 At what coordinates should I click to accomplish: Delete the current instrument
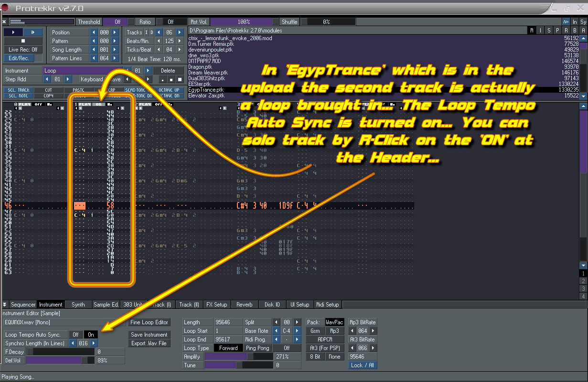tap(168, 70)
